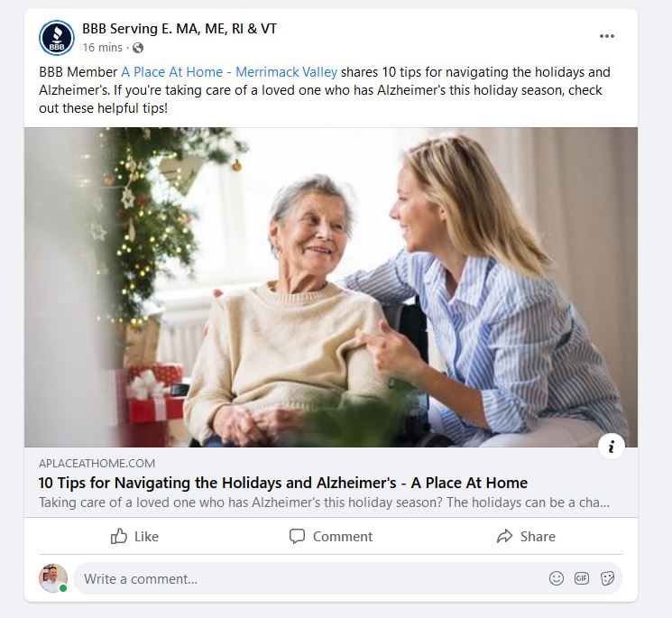Open the GIF picker in comment box
Screen dimensions: 672x618
(x=582, y=578)
